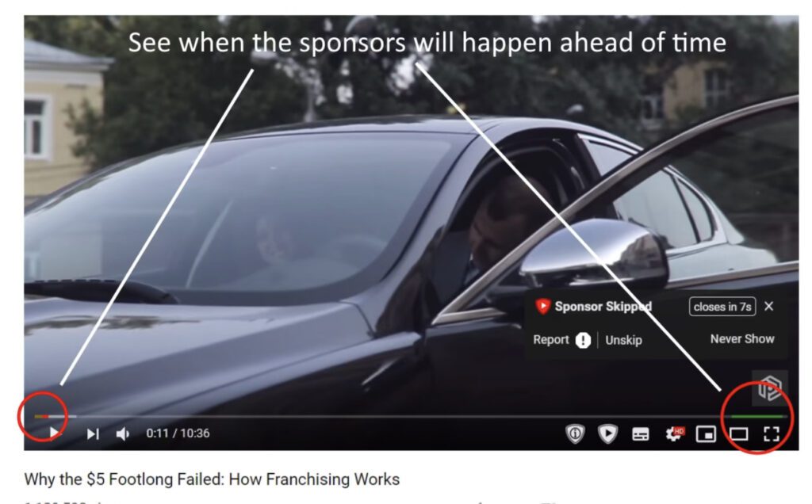
Task: Toggle subtitles closed captions
Action: 641,434
